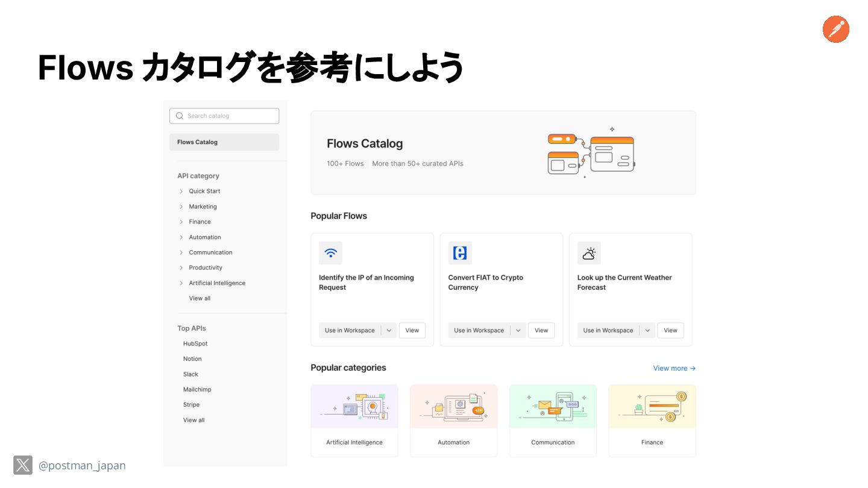Click the Top APIs heading
This screenshot has width=868, height=488.
192,328
